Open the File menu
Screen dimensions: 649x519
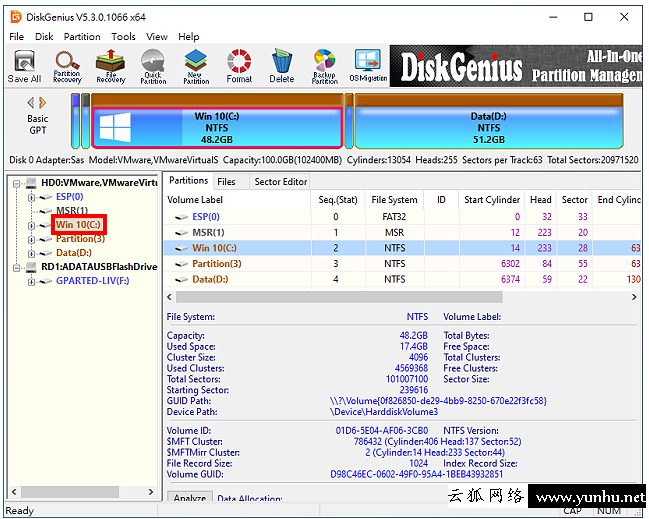point(17,36)
